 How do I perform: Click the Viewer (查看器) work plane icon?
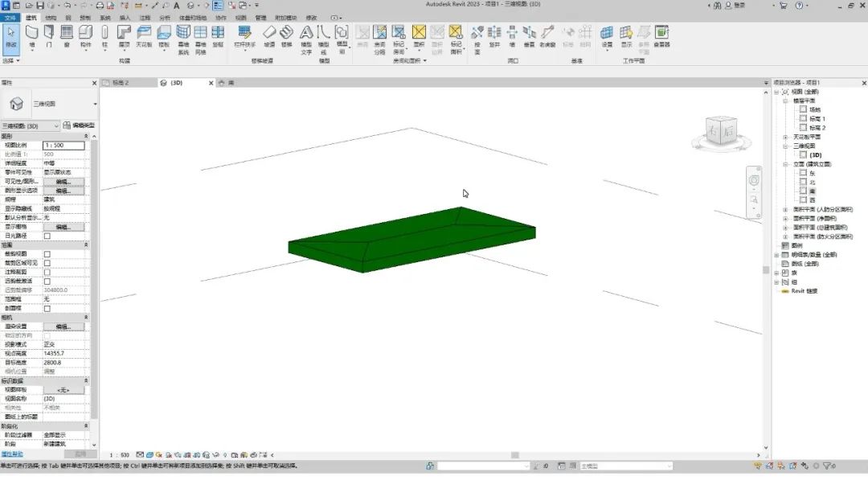(661, 36)
